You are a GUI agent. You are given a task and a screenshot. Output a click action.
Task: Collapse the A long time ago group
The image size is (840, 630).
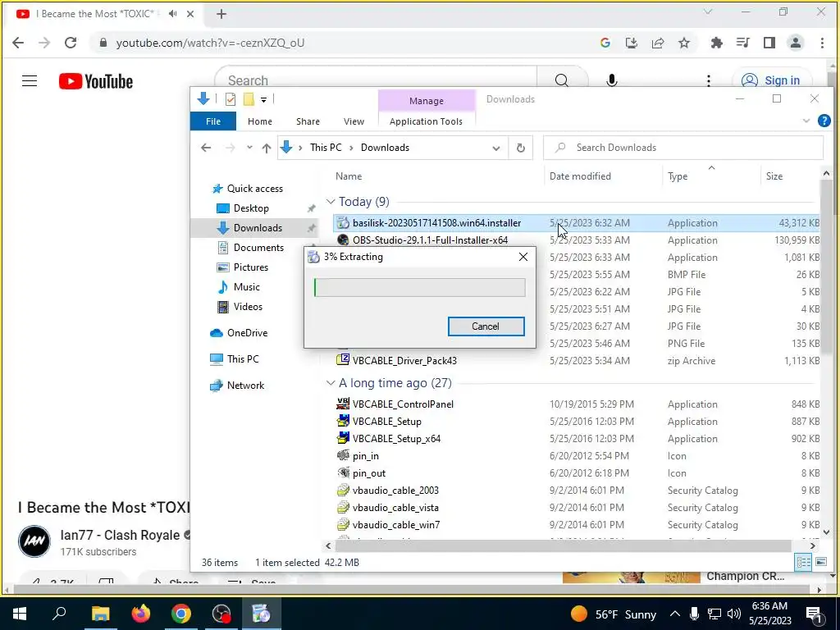330,383
